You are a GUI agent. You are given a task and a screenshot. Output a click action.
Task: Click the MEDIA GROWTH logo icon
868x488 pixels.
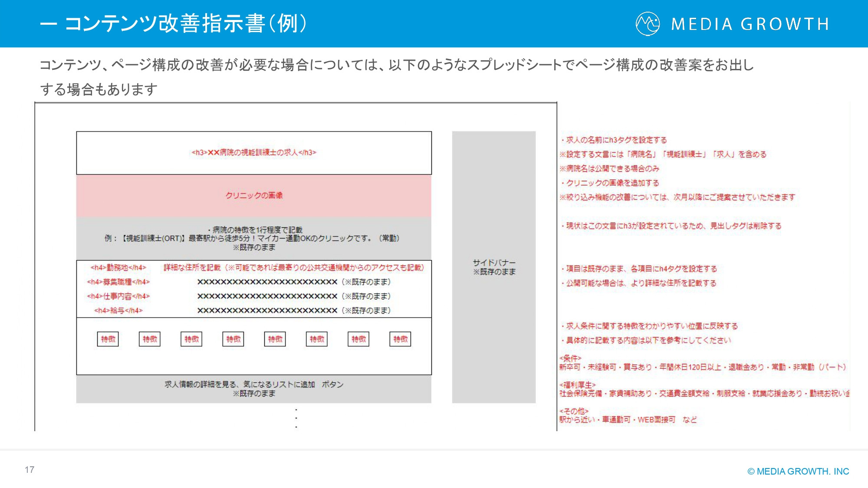[x=647, y=24]
